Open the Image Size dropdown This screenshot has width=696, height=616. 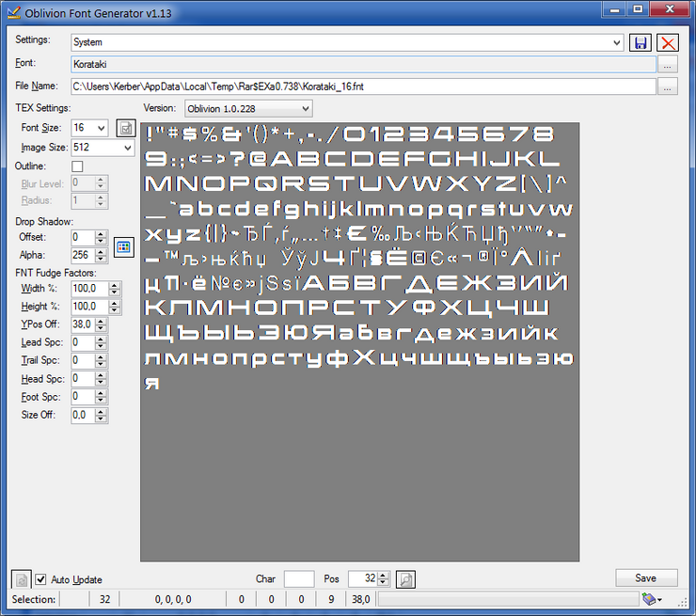(128, 148)
